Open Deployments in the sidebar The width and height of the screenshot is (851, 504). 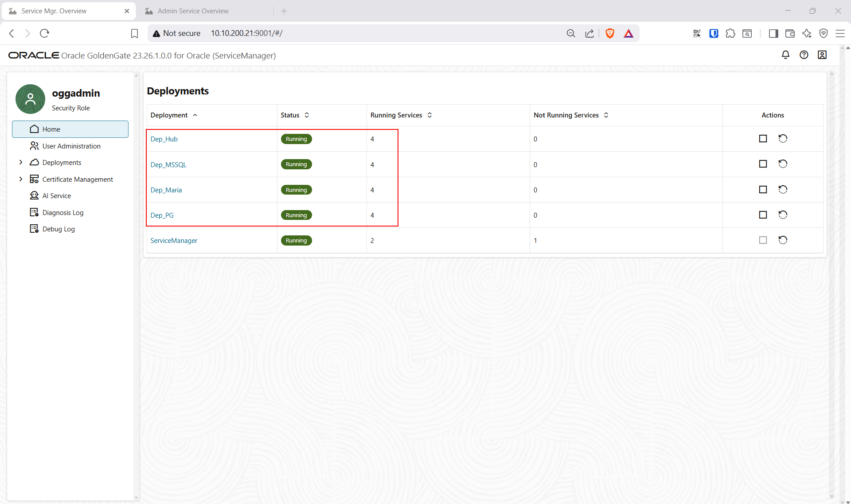[x=62, y=163]
